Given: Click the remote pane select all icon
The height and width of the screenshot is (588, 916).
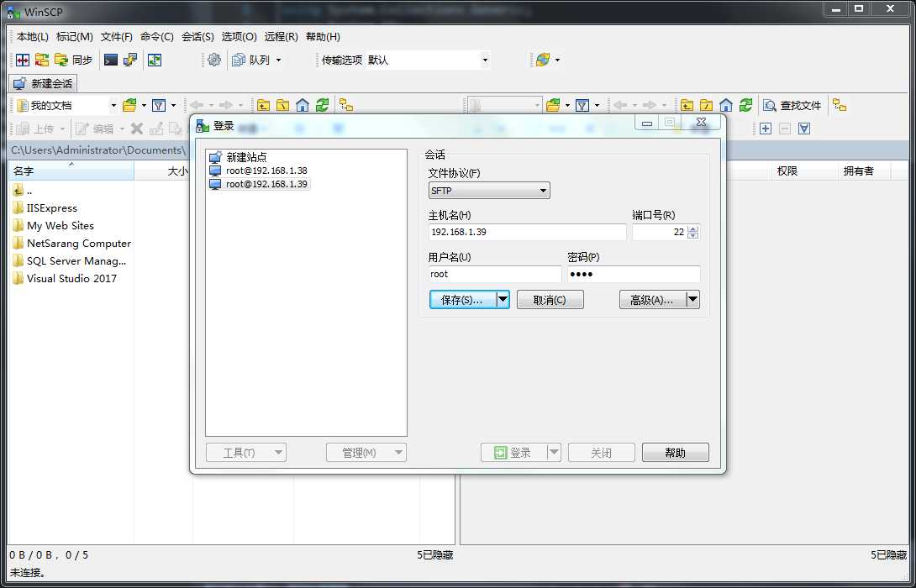Looking at the screenshot, I should 804,129.
